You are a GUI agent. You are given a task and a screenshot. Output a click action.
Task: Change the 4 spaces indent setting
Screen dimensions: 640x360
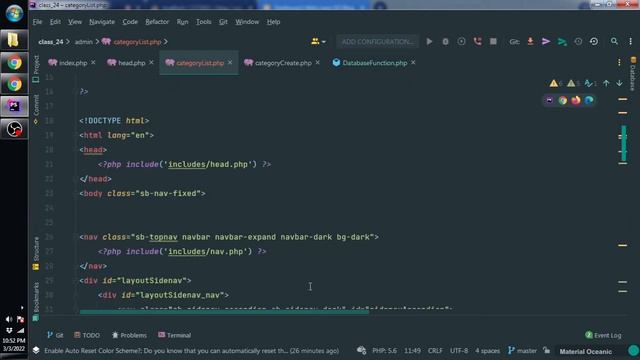pos(487,351)
